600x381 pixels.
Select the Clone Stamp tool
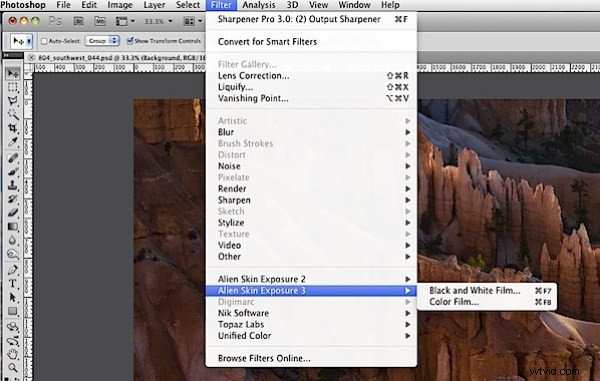[13, 185]
